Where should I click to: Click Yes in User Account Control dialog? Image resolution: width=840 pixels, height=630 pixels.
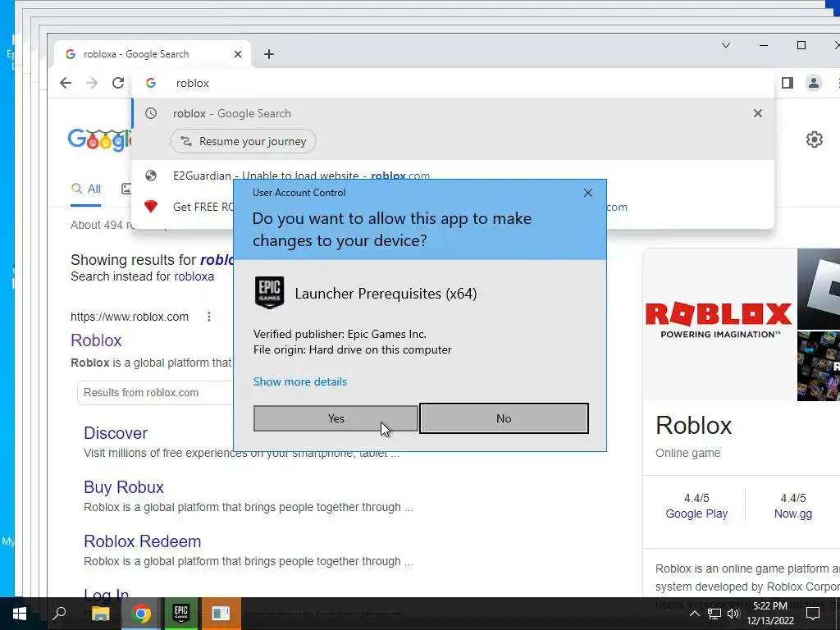coord(336,418)
